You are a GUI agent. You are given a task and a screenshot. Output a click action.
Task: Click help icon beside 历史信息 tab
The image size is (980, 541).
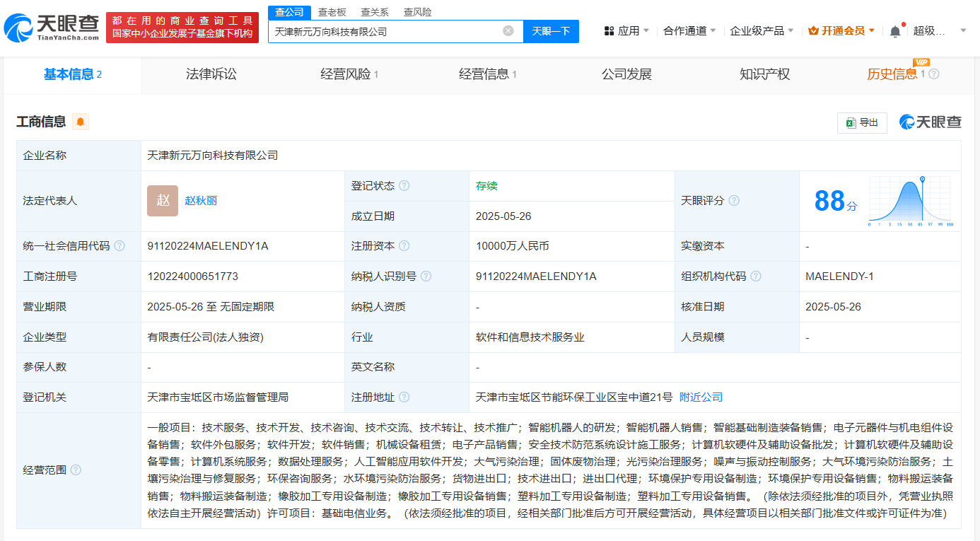[934, 74]
